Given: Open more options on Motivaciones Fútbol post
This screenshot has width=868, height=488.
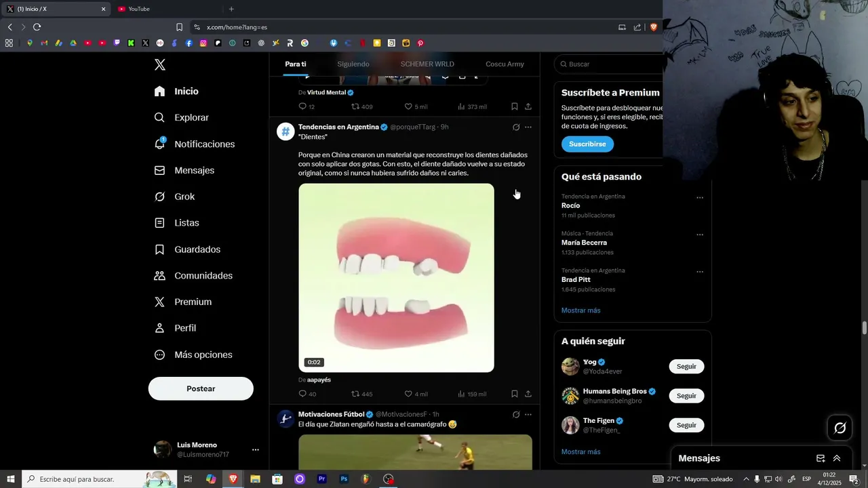Looking at the screenshot, I should [x=528, y=415].
